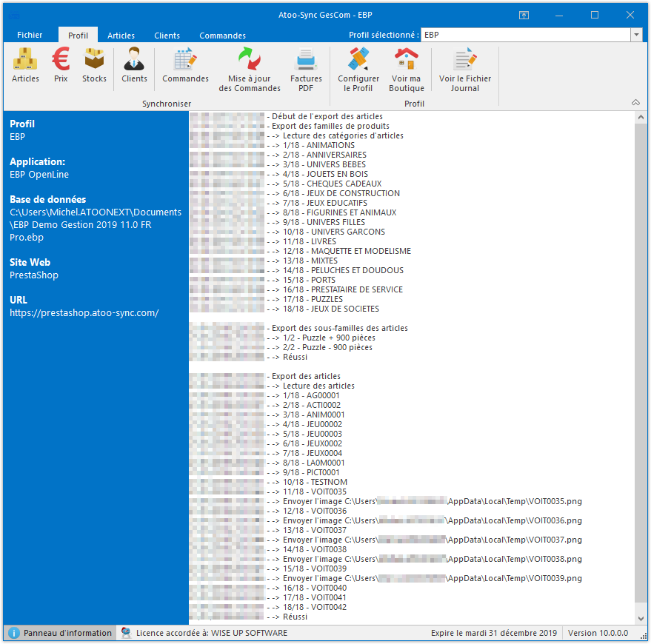Image resolution: width=651 pixels, height=644 pixels.
Task: Open the Profil sélectionné dropdown arrow
Action: [x=636, y=35]
